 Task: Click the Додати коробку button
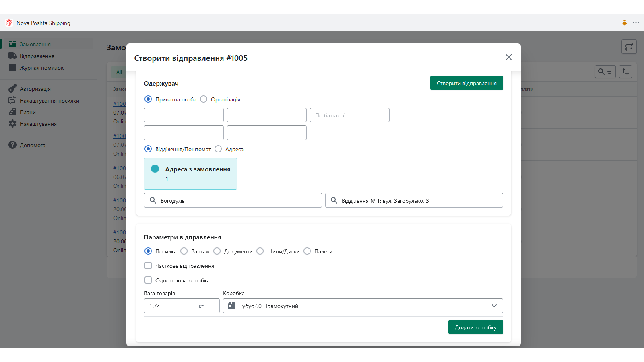tap(475, 327)
